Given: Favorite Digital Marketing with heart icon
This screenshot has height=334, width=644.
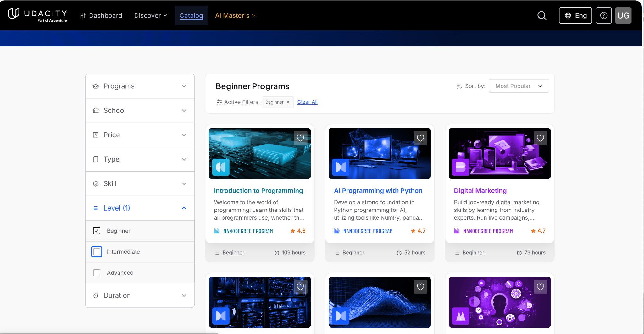Looking at the screenshot, I should pos(541,138).
